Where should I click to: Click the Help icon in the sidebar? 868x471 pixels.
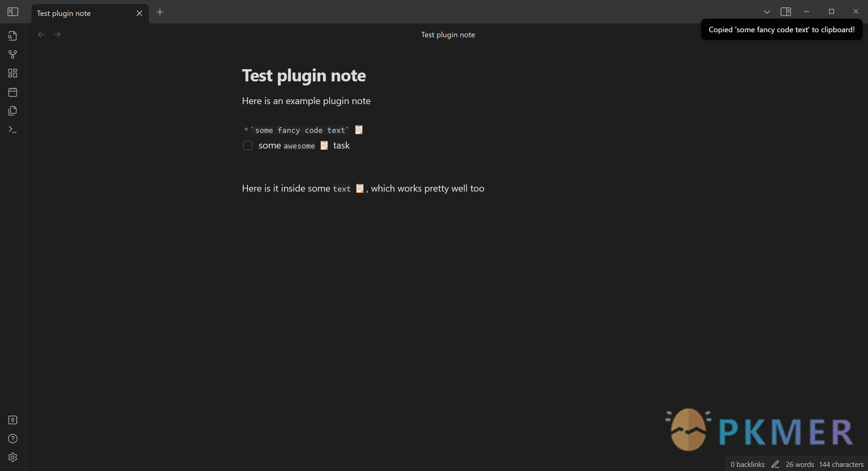click(13, 438)
